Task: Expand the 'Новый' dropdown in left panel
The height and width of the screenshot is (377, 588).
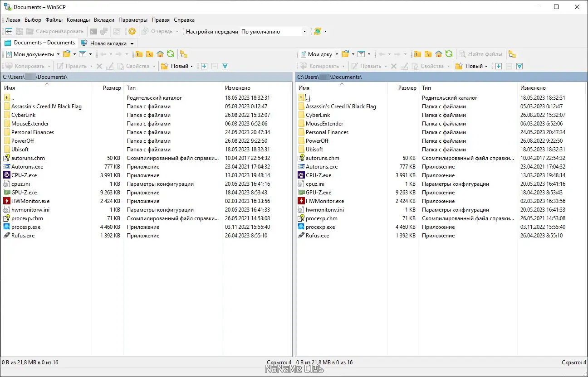Action: (192, 66)
